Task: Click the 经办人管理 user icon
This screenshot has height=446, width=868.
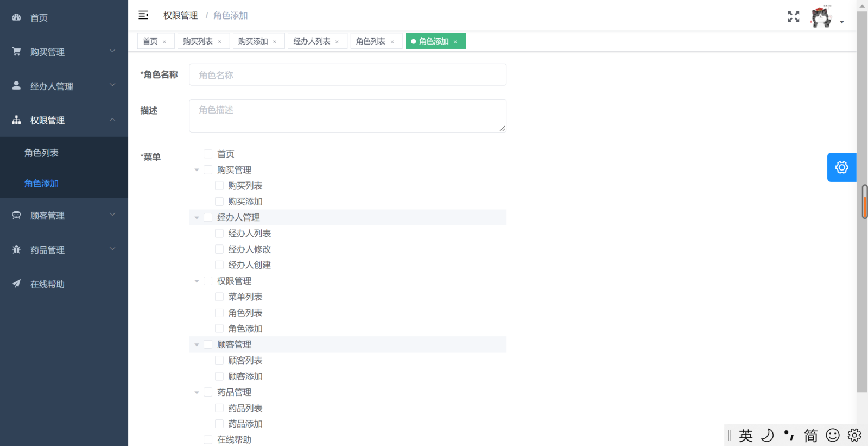Action: (x=17, y=86)
